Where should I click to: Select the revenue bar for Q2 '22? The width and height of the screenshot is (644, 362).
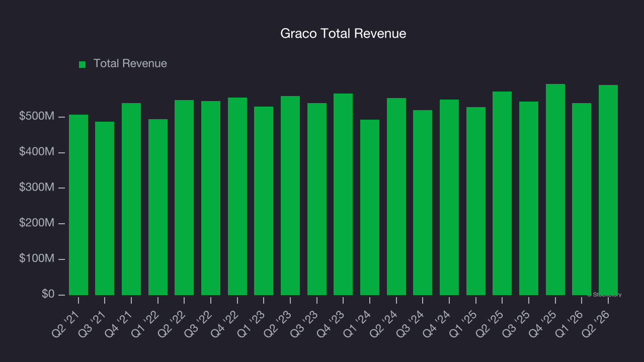pyautogui.click(x=184, y=198)
